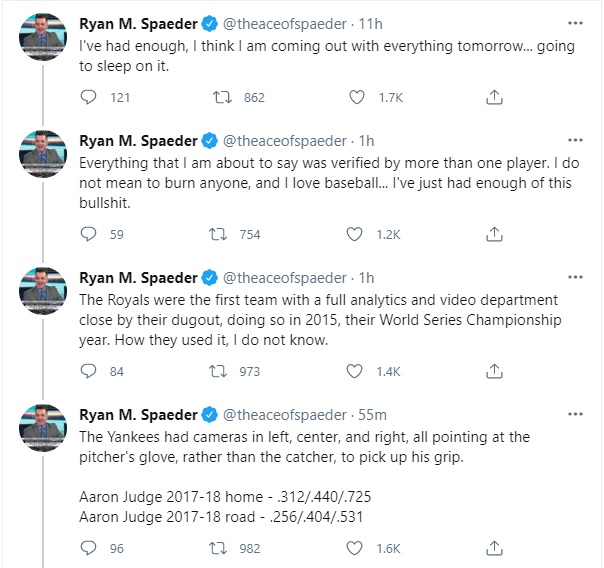Like the tweet with 1.7K likes
This screenshot has width=604, height=568.
(x=357, y=97)
